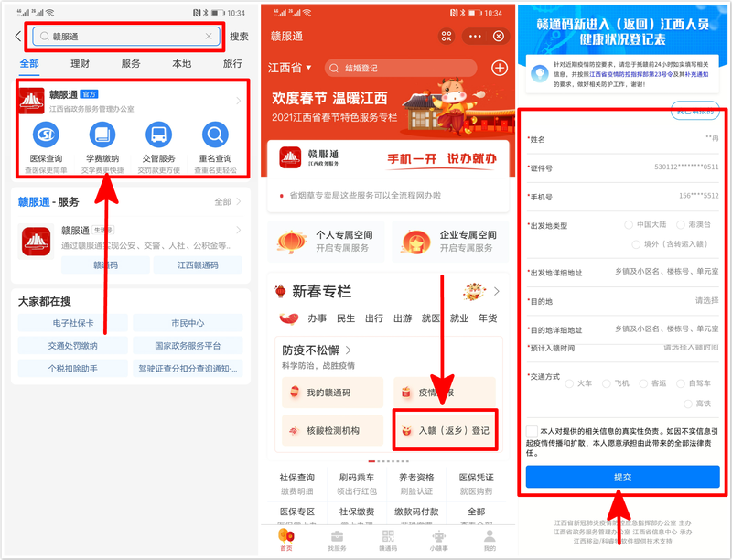
Task: Tap the lightbulb notice icon in the form
Action: [x=540, y=74]
